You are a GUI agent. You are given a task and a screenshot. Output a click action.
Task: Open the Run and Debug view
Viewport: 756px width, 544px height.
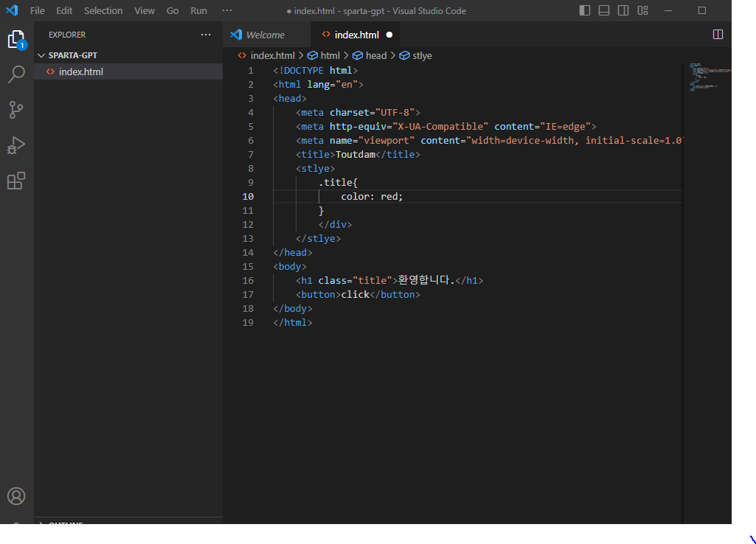[16, 145]
